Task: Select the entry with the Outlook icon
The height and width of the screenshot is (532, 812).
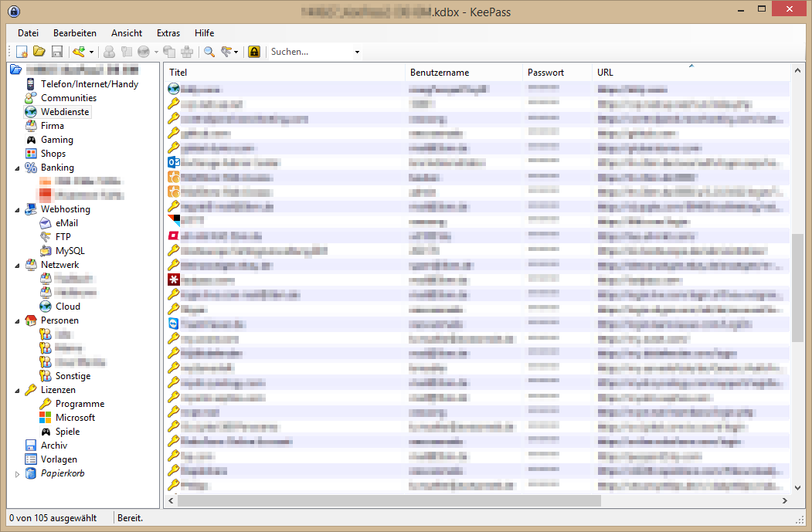Action: pyautogui.click(x=174, y=162)
